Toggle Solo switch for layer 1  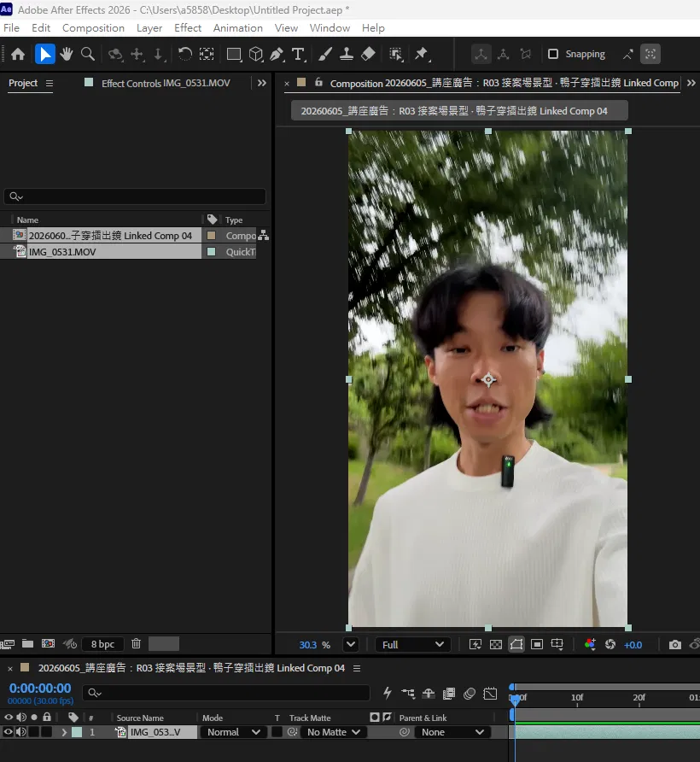tap(33, 732)
